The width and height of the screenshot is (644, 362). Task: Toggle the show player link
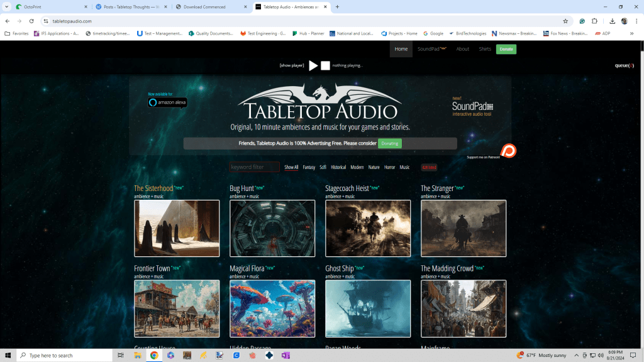tap(292, 65)
